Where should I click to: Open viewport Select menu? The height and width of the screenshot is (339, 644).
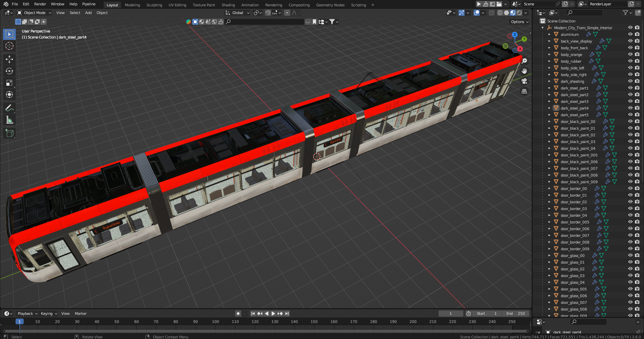75,13
